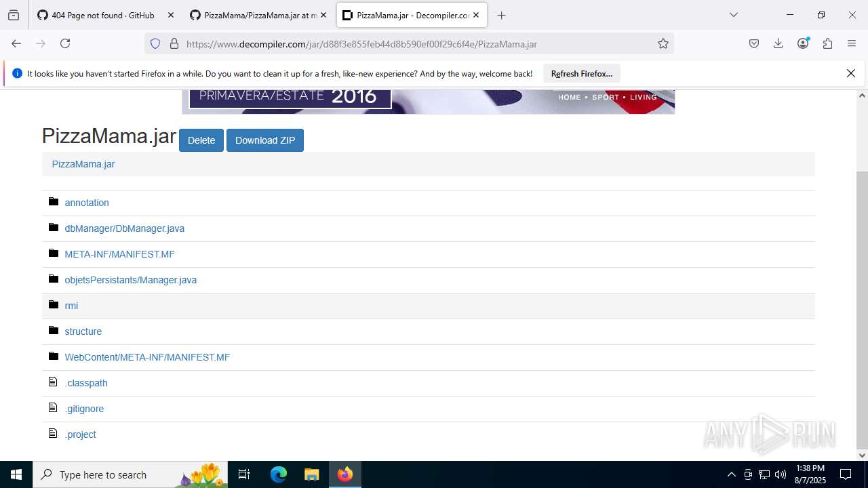Select the Firefox taskbar icon

coord(345,474)
